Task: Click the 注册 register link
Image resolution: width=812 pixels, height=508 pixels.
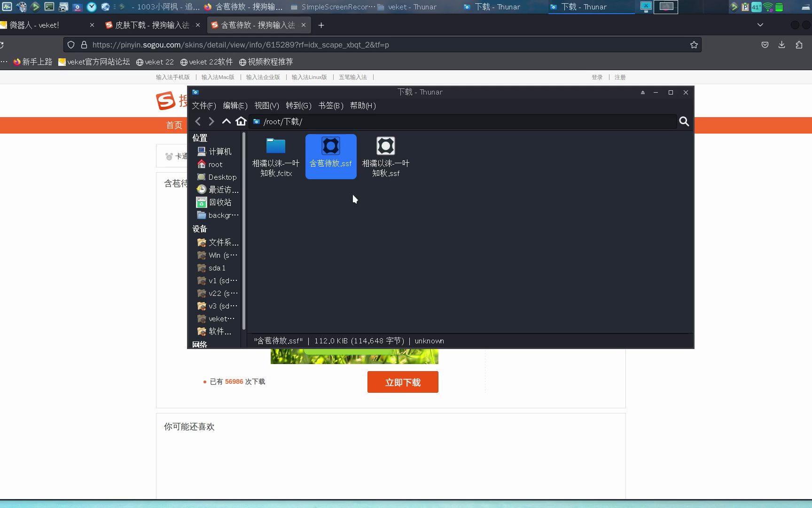Action: (620, 77)
